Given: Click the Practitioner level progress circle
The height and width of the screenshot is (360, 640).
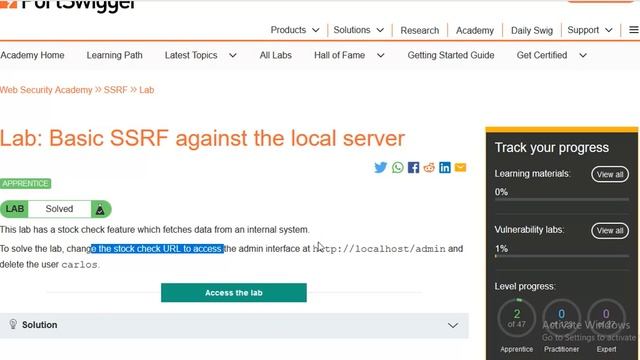Looking at the screenshot, I should (562, 318).
